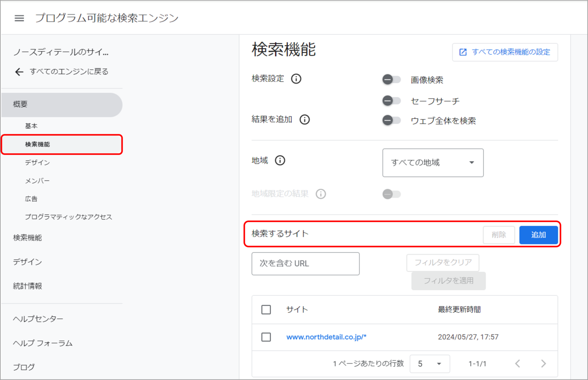This screenshot has height=380, width=588.
Task: Go to next page of sites
Action: point(543,364)
